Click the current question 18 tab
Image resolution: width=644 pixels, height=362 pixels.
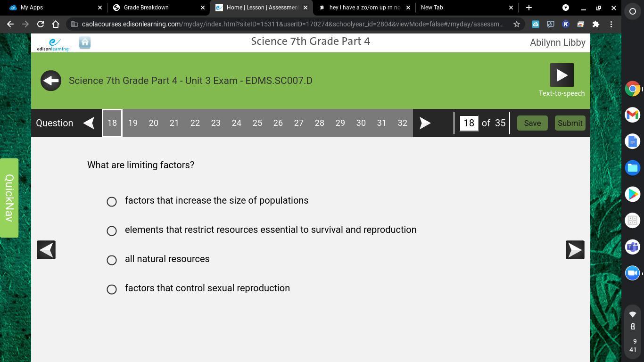pyautogui.click(x=112, y=123)
